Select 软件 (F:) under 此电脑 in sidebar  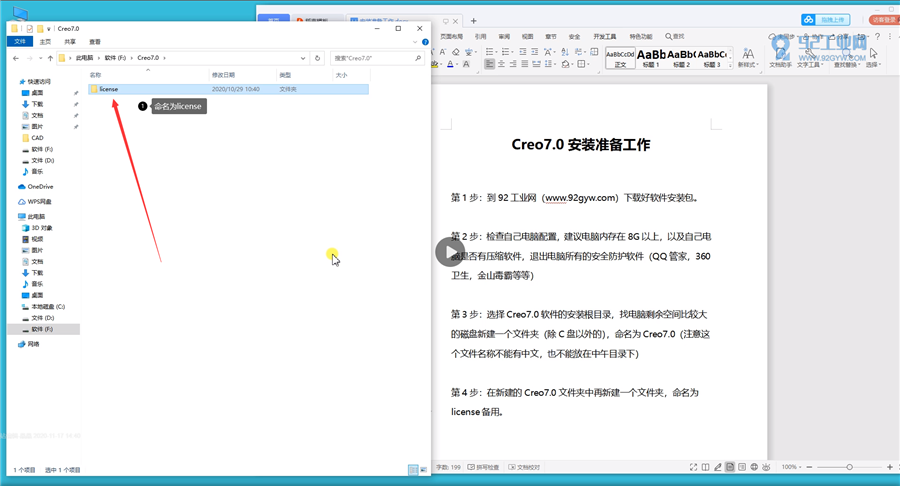point(42,329)
